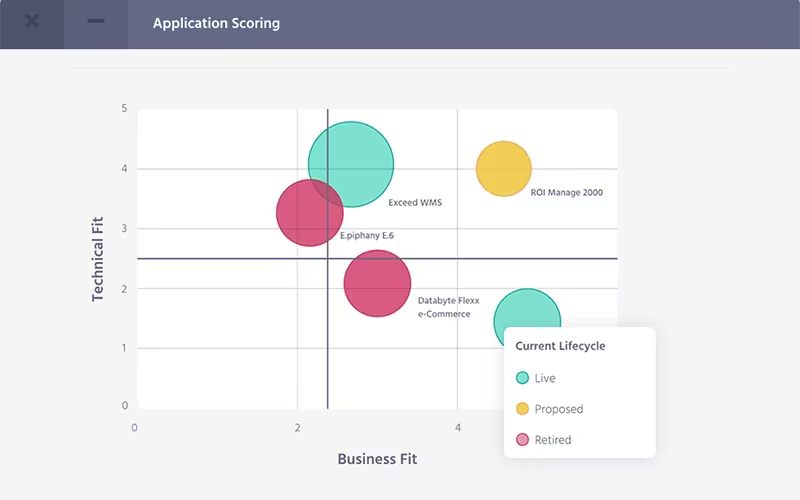Click the ROI Manage 2000 label
This screenshot has height=500, width=800.
tap(566, 192)
